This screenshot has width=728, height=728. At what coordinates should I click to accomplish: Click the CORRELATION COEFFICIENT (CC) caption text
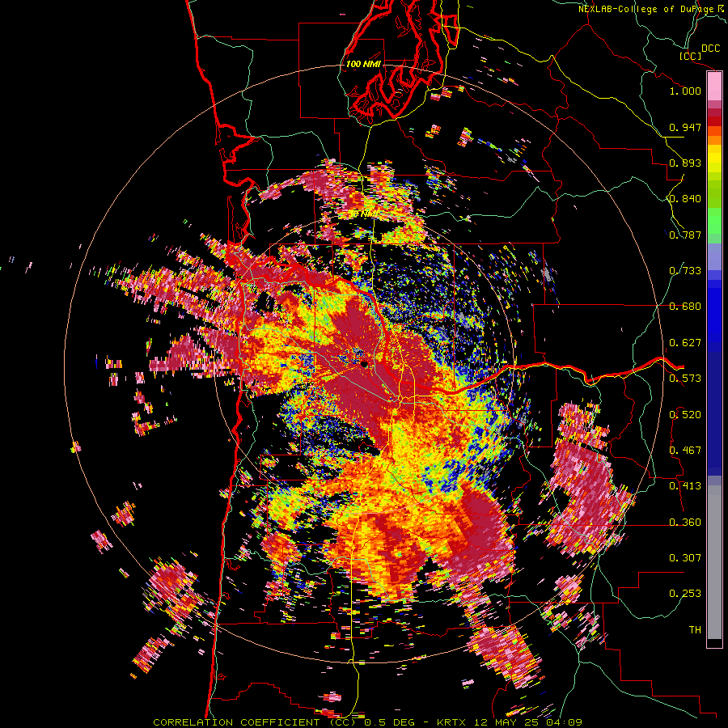click(255, 722)
